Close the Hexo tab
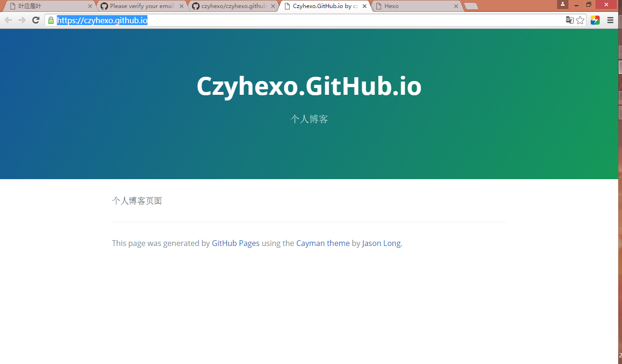The image size is (622, 364). click(456, 7)
